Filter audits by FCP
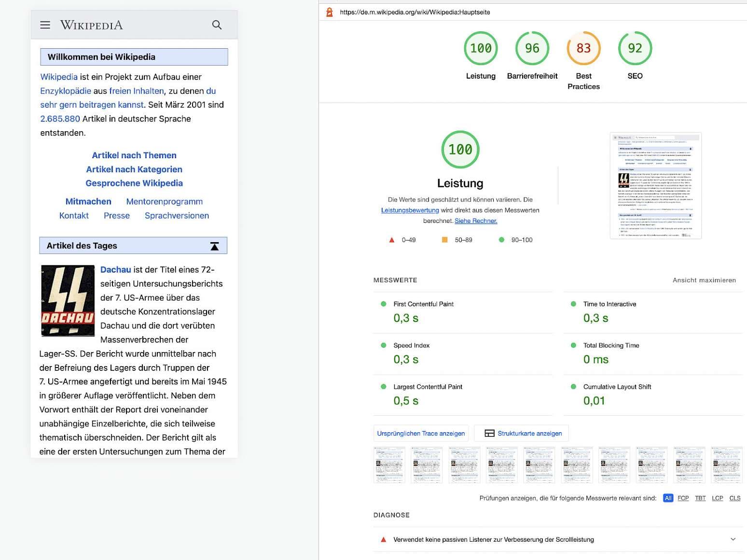 coord(683,498)
